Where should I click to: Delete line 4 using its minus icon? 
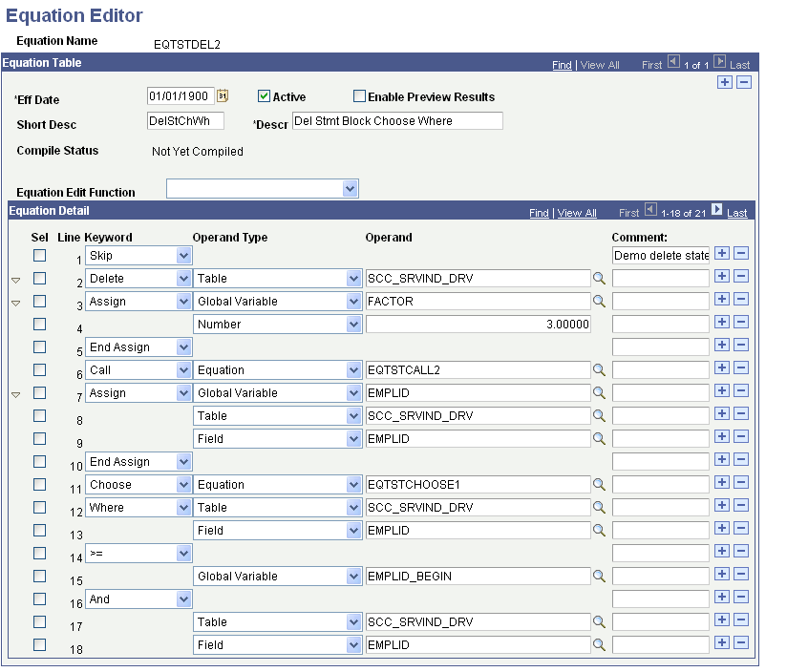[x=741, y=324]
